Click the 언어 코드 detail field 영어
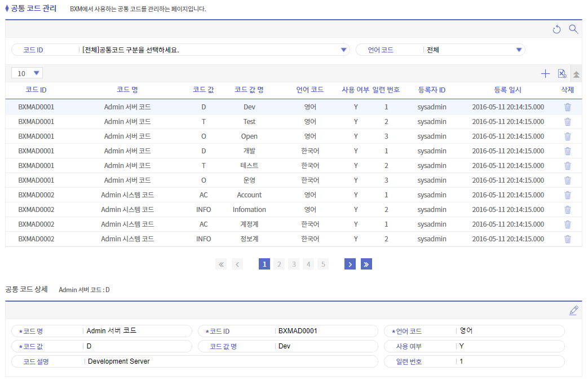The width and height of the screenshot is (588, 384). (474, 331)
